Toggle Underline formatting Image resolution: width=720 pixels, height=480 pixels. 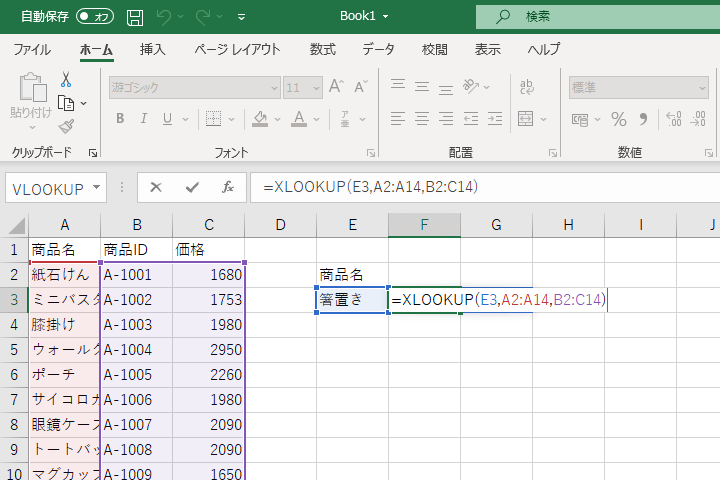[168, 119]
